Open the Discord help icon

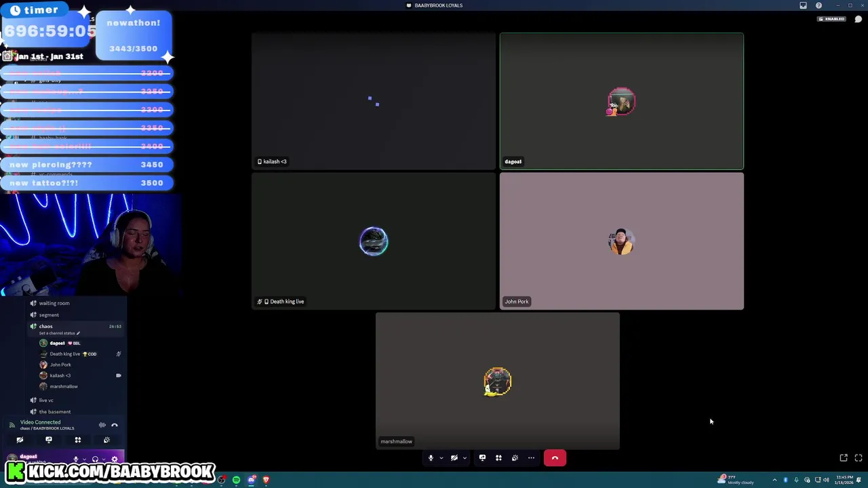818,5
